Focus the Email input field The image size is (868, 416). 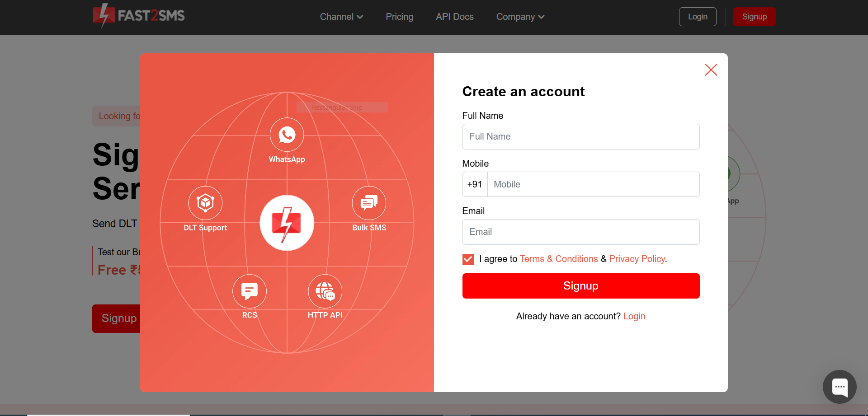580,232
